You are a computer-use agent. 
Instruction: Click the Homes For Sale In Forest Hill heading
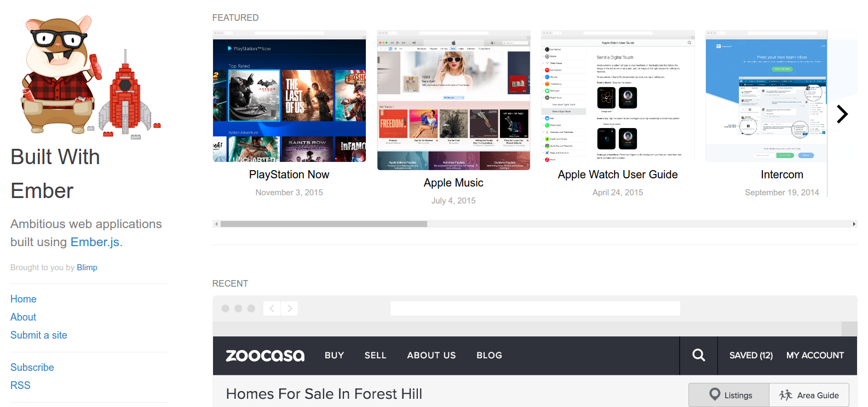[x=324, y=394]
